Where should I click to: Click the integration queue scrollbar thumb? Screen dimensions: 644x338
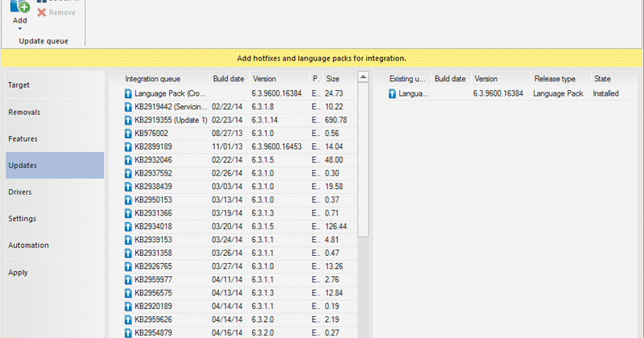(363, 160)
